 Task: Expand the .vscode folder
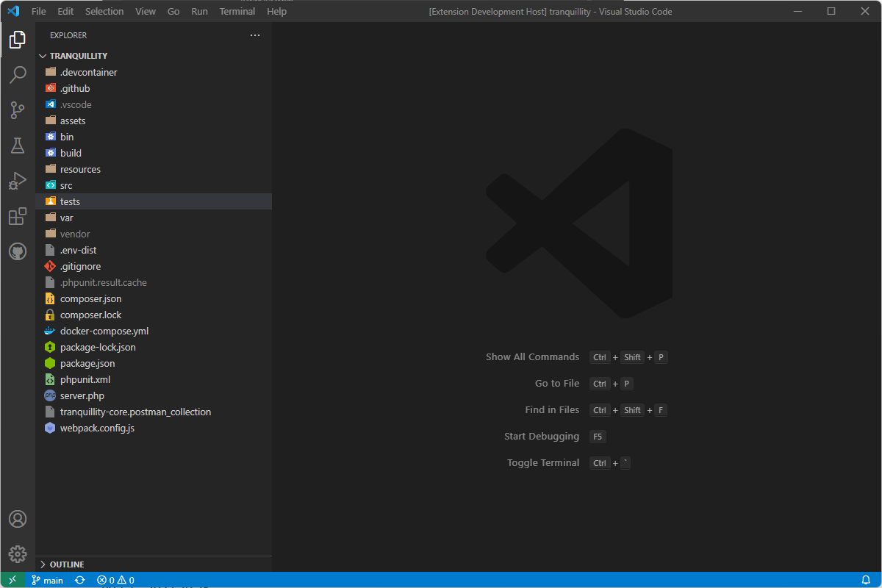tap(154, 104)
